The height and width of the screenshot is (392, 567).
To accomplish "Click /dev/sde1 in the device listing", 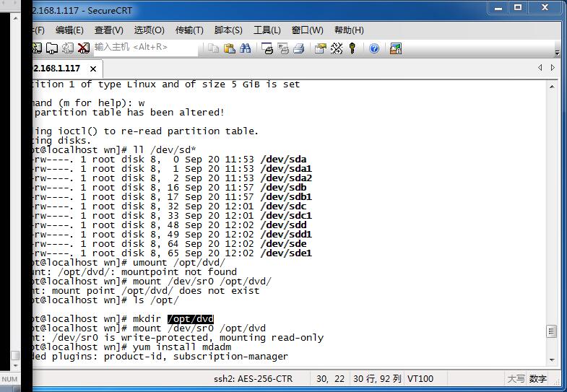I will click(x=286, y=253).
